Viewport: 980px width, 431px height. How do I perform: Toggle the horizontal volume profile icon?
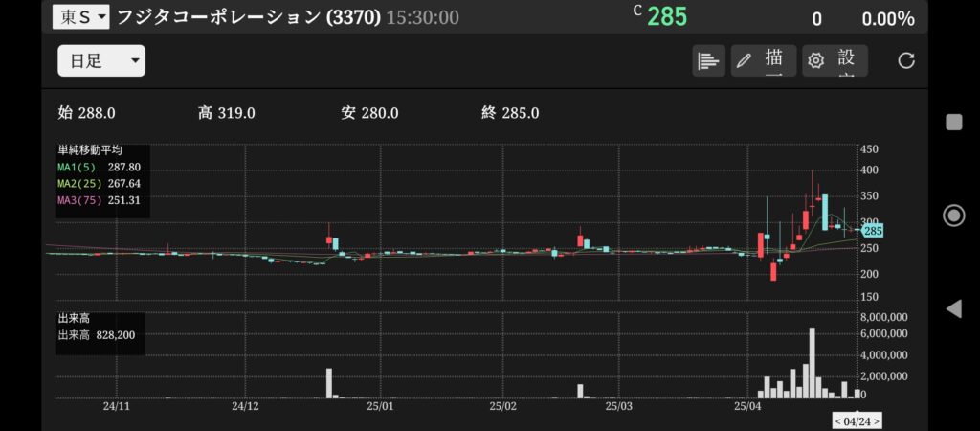tap(708, 60)
